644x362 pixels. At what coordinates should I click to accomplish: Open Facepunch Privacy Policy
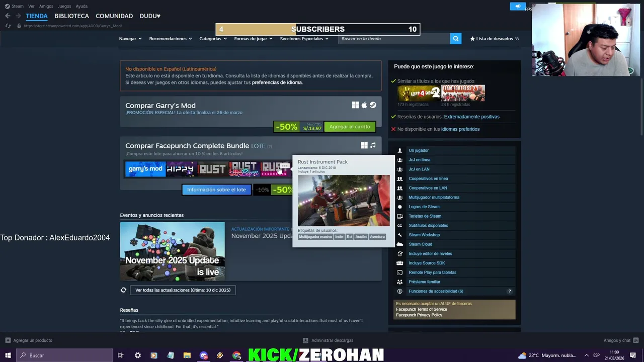click(419, 315)
